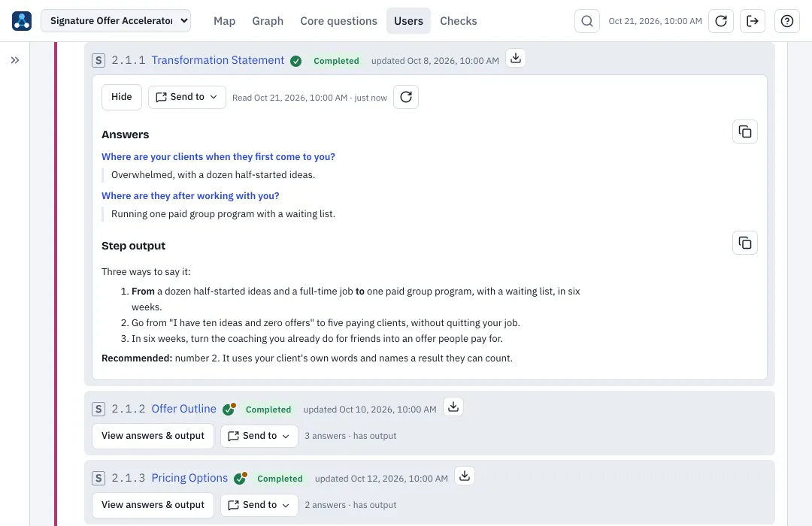This screenshot has height=526, width=812.
Task: Click the Completed badge on Pricing Options
Action: (x=280, y=479)
